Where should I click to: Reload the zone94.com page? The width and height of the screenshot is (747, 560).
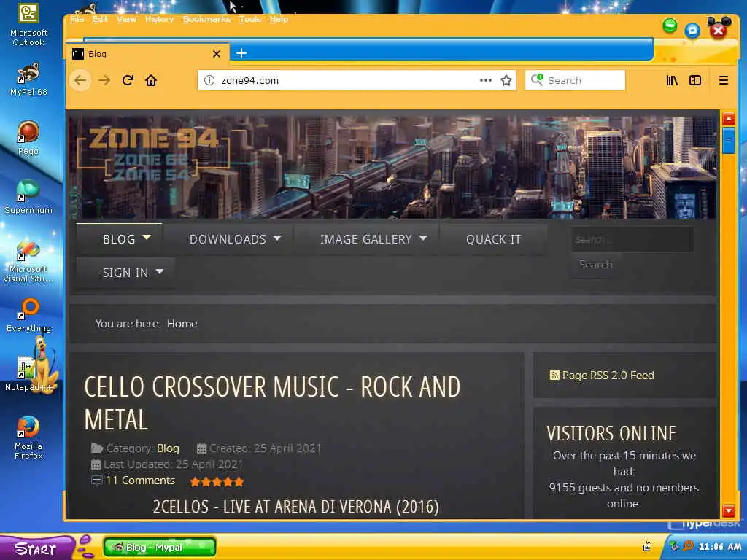(x=128, y=80)
